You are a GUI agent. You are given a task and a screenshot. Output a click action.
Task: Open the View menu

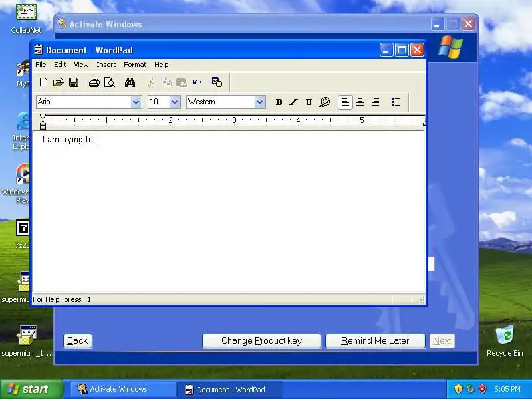click(81, 65)
